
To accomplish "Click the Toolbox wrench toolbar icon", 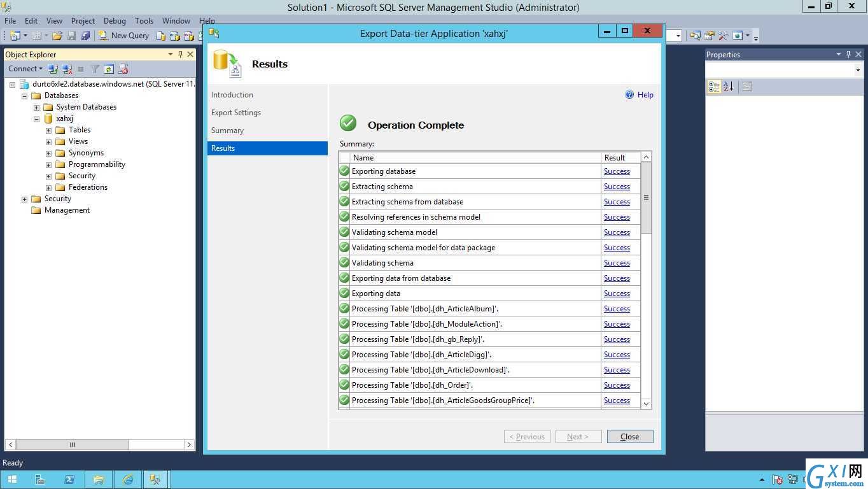I will (723, 36).
